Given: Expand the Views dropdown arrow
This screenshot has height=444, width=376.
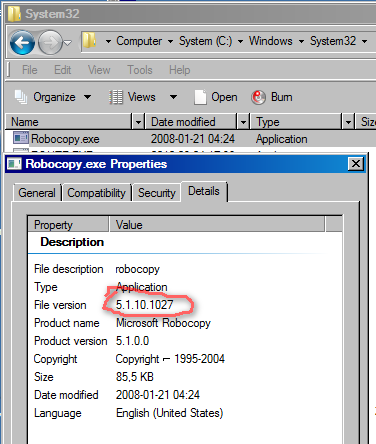Looking at the screenshot, I should pos(173,97).
